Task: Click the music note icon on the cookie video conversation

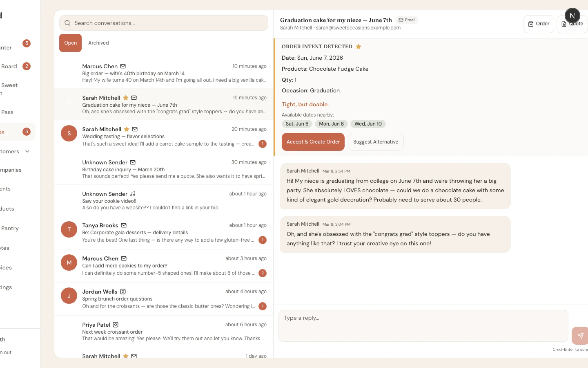Action: point(133,193)
